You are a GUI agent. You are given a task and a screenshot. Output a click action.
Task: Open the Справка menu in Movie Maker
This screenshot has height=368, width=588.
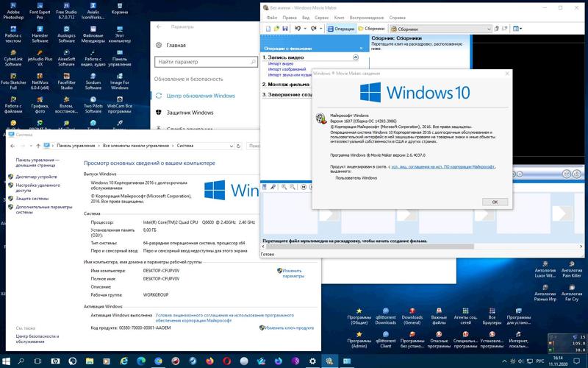click(397, 18)
